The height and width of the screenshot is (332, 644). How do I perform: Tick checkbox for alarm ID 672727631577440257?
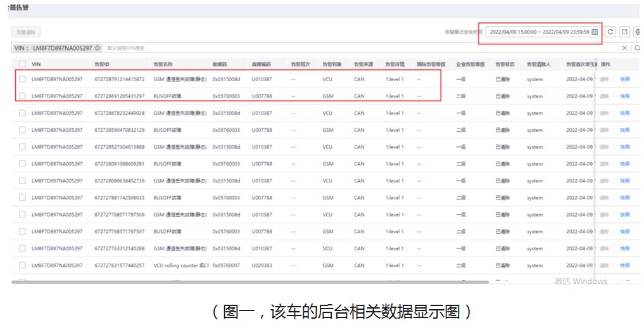click(22, 265)
